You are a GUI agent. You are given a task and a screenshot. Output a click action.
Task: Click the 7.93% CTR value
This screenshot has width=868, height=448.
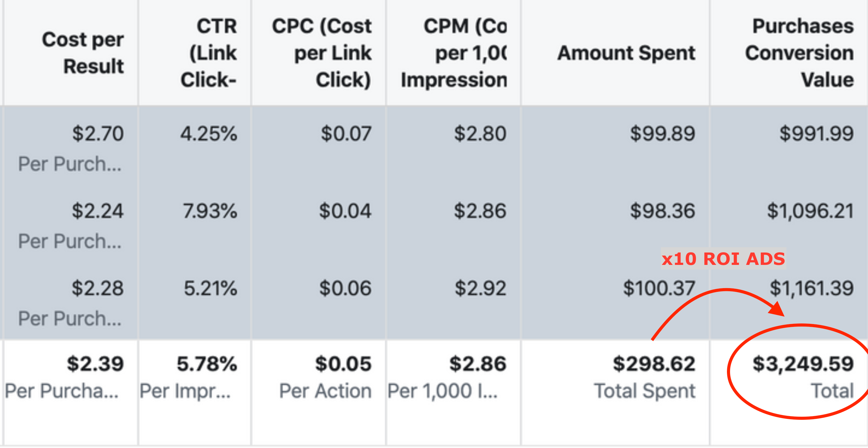pos(210,211)
